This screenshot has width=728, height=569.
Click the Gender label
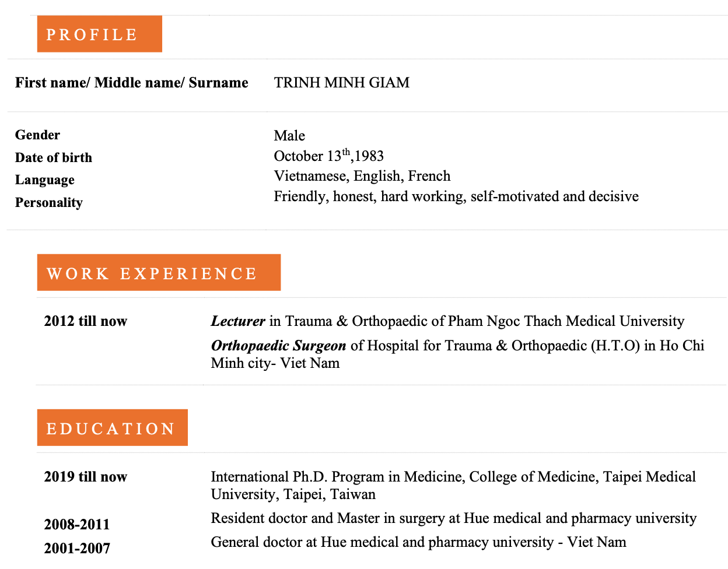pyautogui.click(x=37, y=135)
